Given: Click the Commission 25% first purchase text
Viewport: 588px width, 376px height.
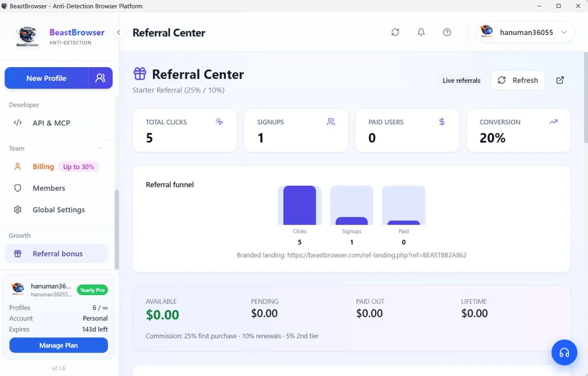Looking at the screenshot, I should pos(232,336).
